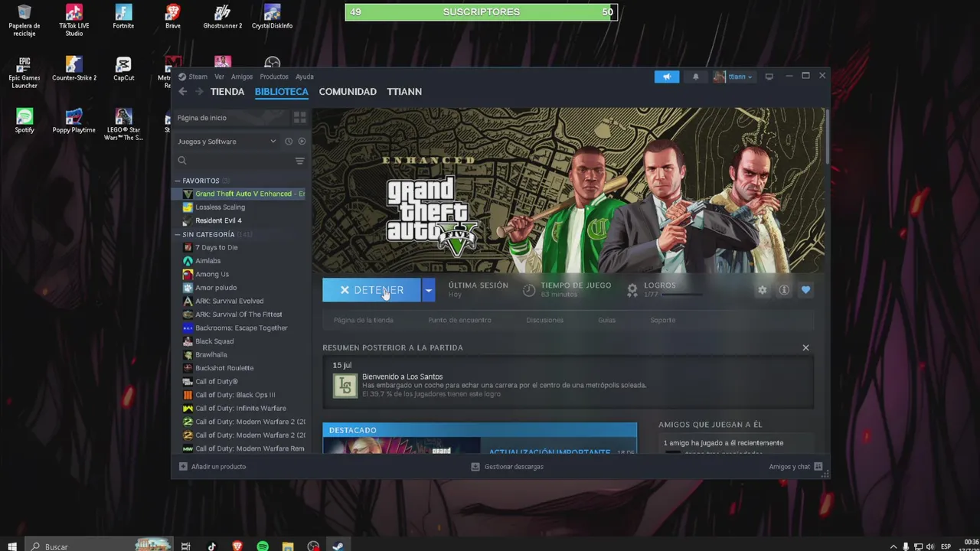Open game settings gear icon
Screen dimensions: 980x551
[762, 290]
